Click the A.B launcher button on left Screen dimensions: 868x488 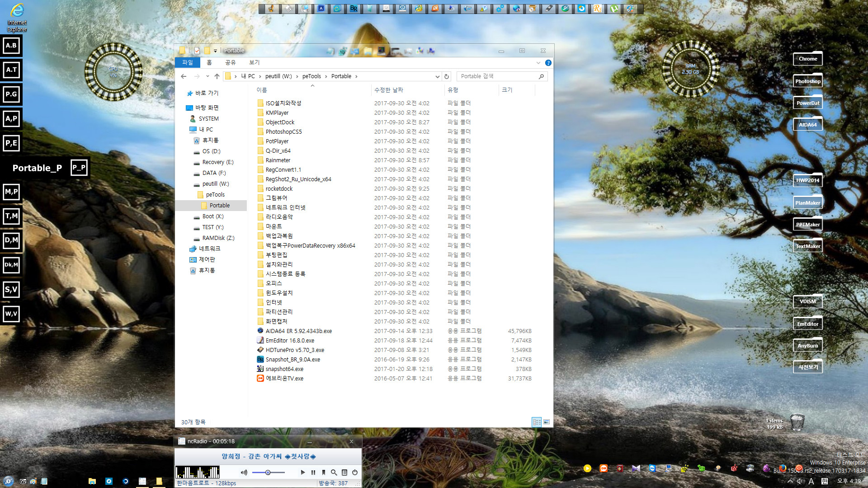[x=11, y=45]
